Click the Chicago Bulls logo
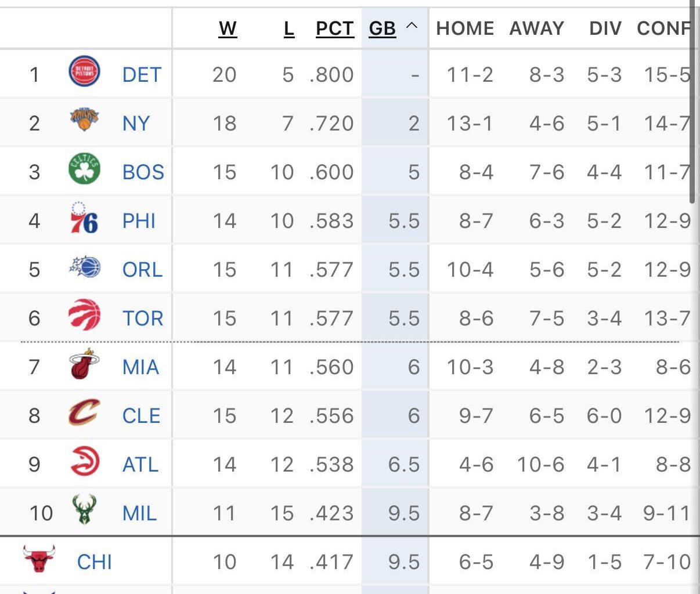700x594 pixels. pos(39,559)
